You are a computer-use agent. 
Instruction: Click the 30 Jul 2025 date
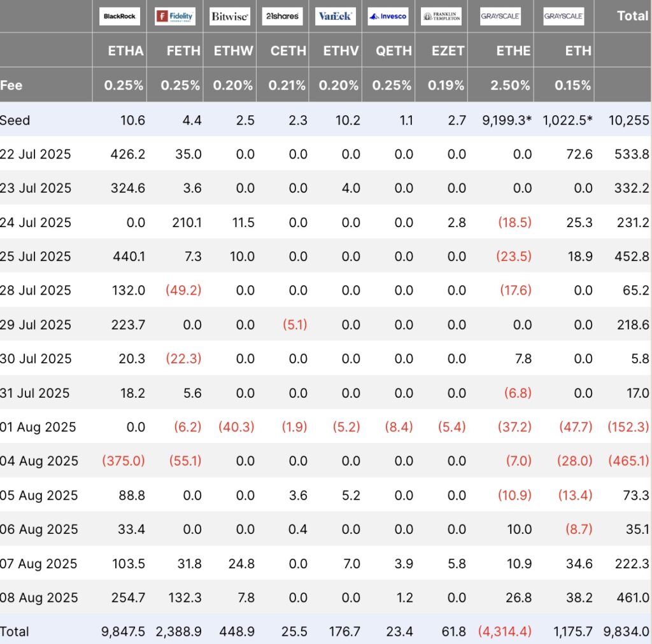click(36, 358)
